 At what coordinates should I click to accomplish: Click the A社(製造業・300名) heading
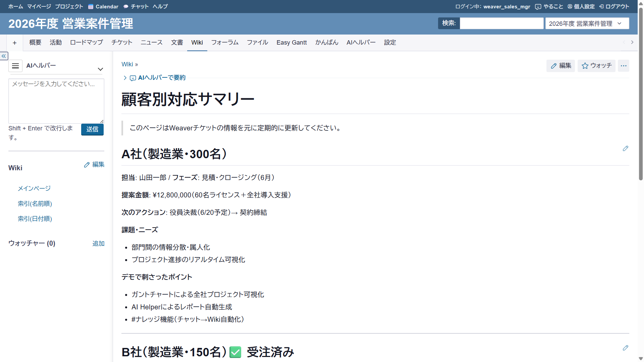[x=174, y=154]
